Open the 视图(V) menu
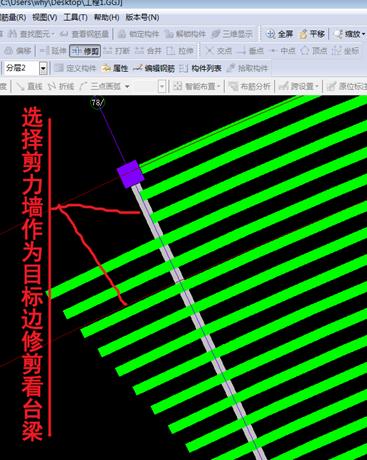367x460 pixels. coord(45,17)
